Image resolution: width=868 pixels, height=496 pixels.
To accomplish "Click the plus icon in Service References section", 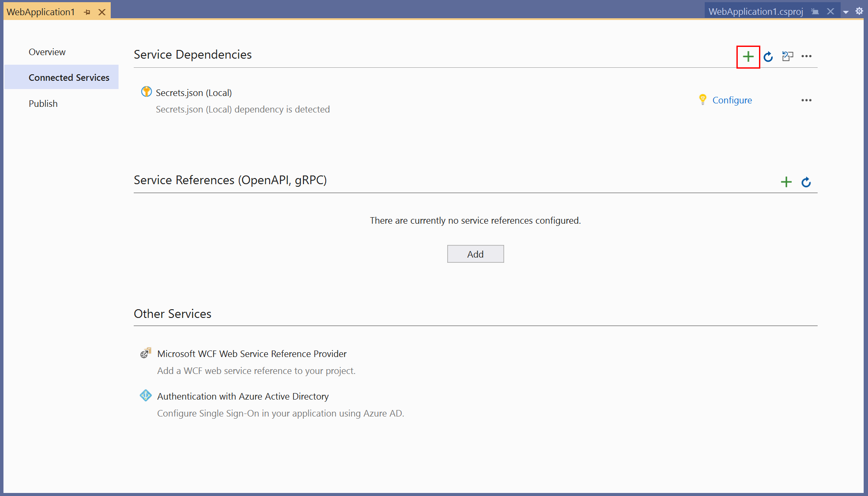I will click(786, 180).
